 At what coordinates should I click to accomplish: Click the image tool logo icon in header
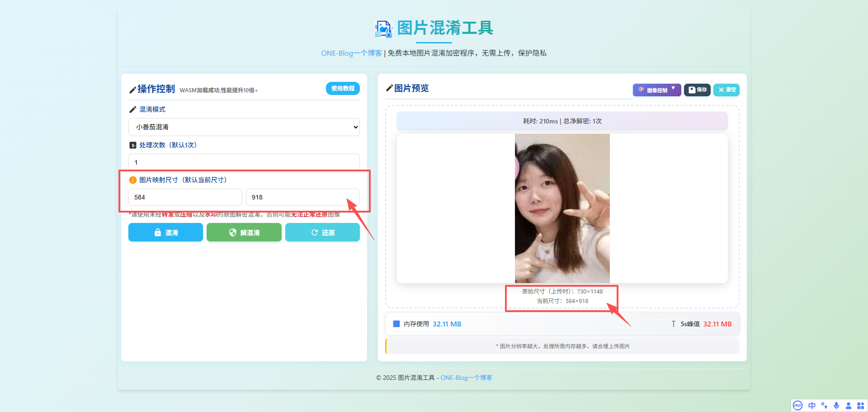click(383, 28)
